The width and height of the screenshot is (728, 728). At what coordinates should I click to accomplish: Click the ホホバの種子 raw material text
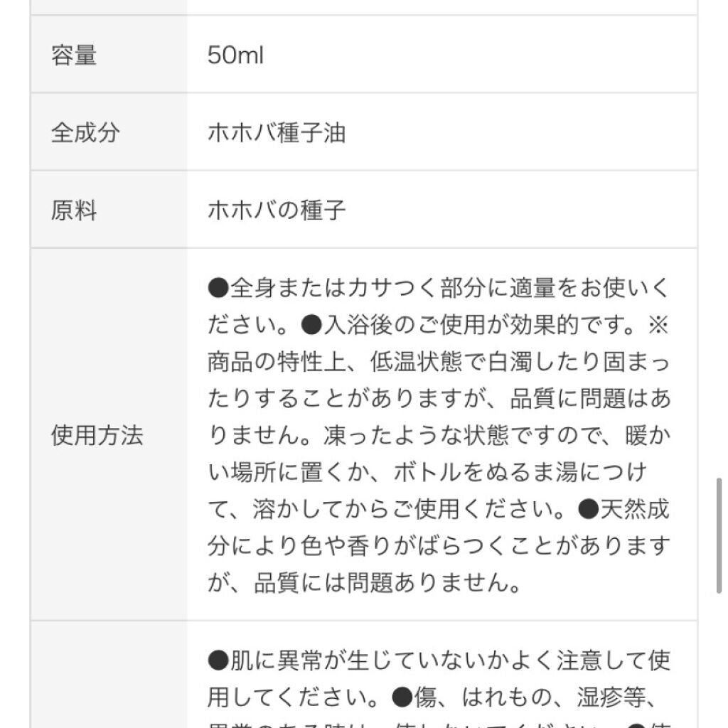pyautogui.click(x=277, y=210)
